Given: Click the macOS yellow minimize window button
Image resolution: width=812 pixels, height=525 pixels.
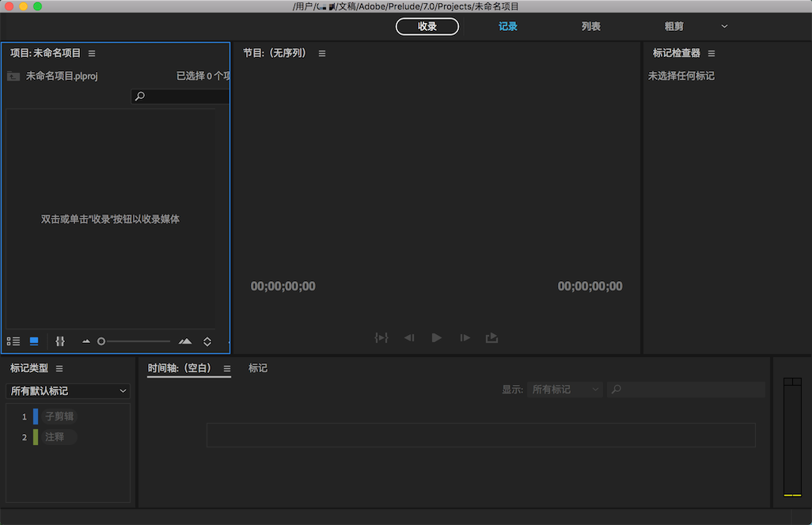Looking at the screenshot, I should pyautogui.click(x=23, y=6).
